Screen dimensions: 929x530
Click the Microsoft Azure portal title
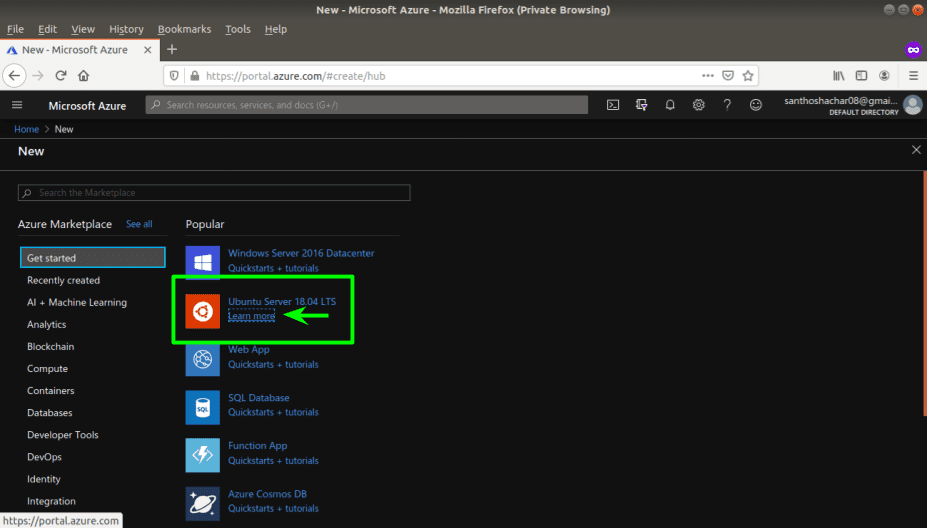click(x=87, y=105)
